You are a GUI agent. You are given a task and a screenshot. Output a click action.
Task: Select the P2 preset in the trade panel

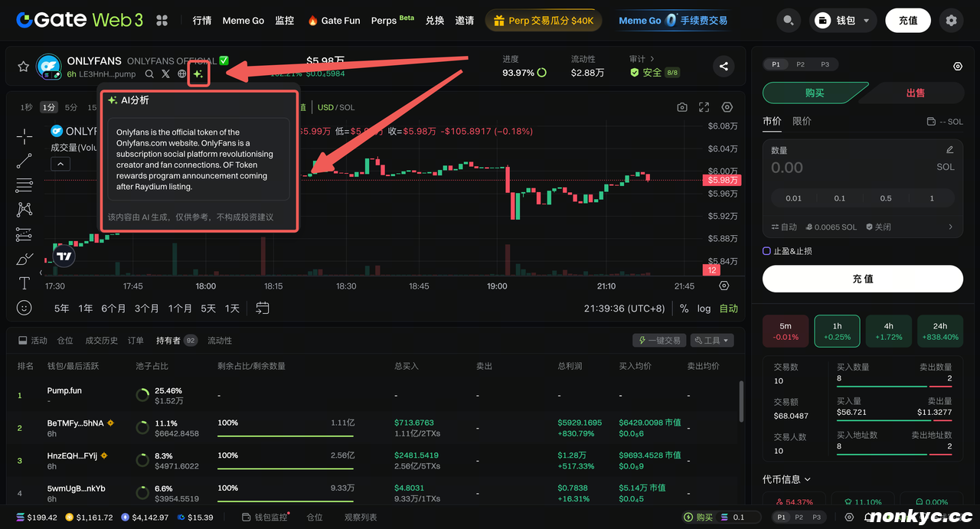coord(800,65)
